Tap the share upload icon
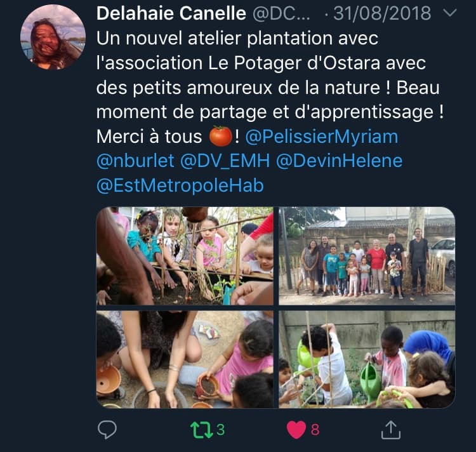476x452 pixels. pyautogui.click(x=391, y=430)
